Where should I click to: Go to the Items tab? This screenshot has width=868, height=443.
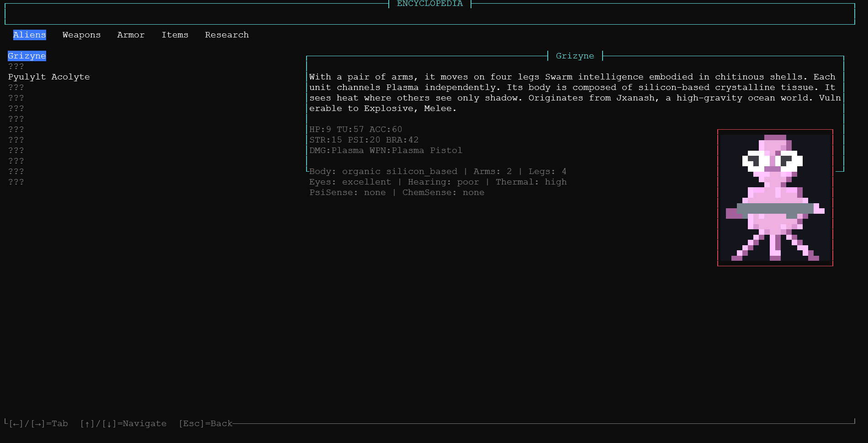point(175,35)
